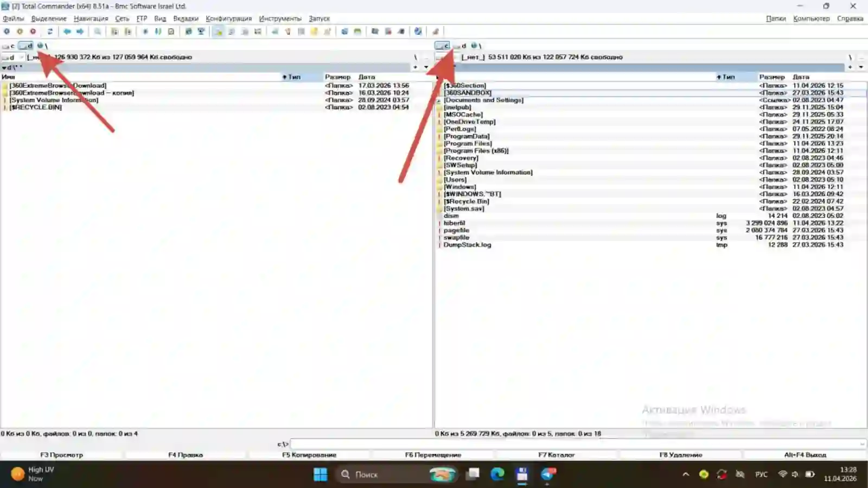868x488 pixels.
Task: Click Total Commander floppy icon on taskbar
Action: (x=522, y=474)
